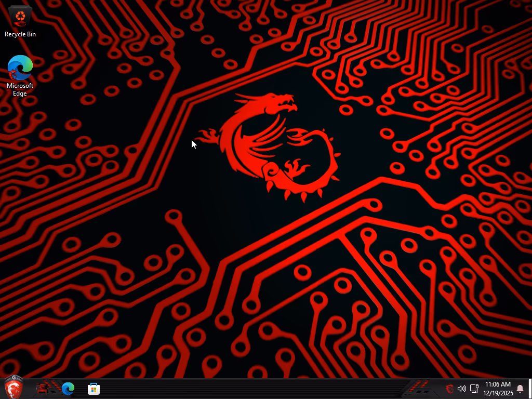Open the network status icon in tray
Viewport: 532px width, 399px height.
[474, 389]
